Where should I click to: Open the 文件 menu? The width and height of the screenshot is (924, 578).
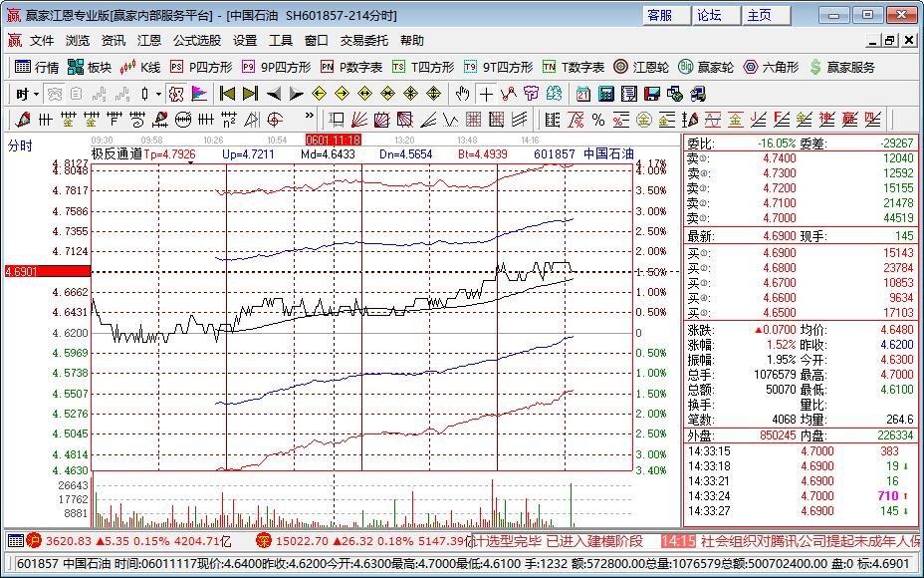(x=42, y=41)
